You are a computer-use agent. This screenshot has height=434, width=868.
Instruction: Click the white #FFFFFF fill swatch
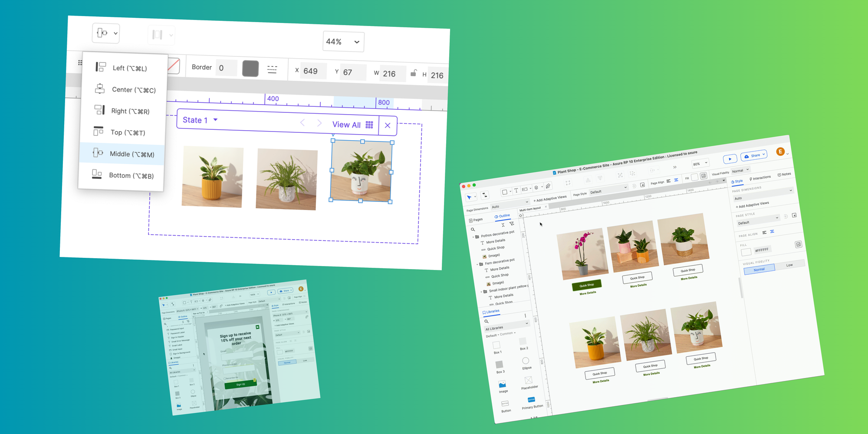pyautogui.click(x=746, y=252)
